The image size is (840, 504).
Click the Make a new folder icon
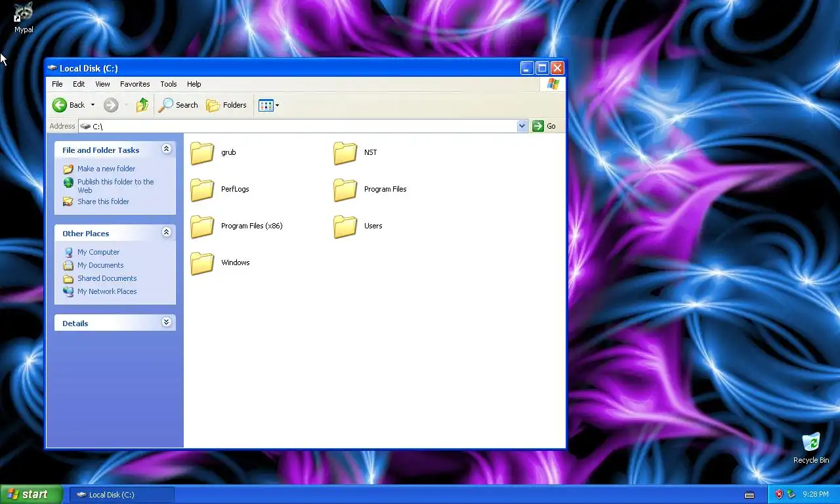(x=68, y=169)
